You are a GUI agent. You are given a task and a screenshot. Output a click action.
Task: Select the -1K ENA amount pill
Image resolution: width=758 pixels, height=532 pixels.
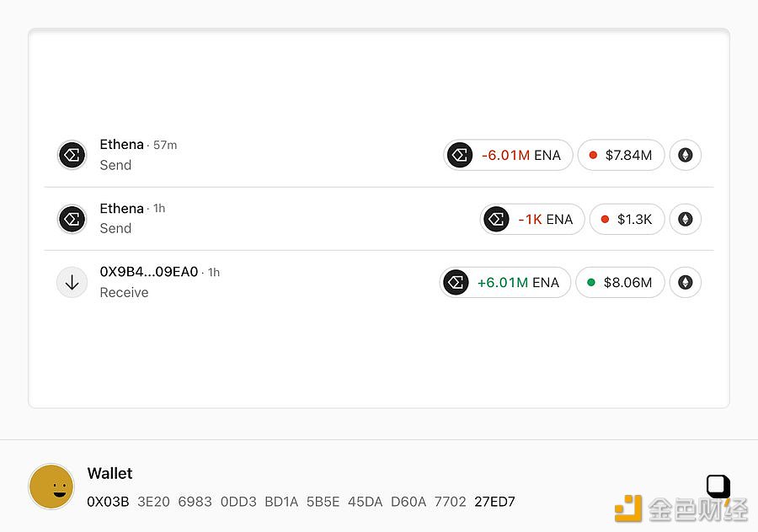pyautogui.click(x=531, y=219)
